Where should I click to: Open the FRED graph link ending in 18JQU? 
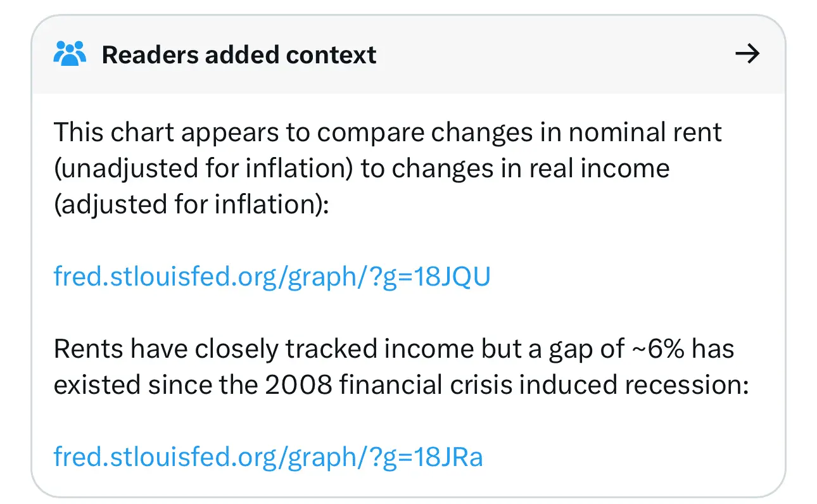[272, 277]
